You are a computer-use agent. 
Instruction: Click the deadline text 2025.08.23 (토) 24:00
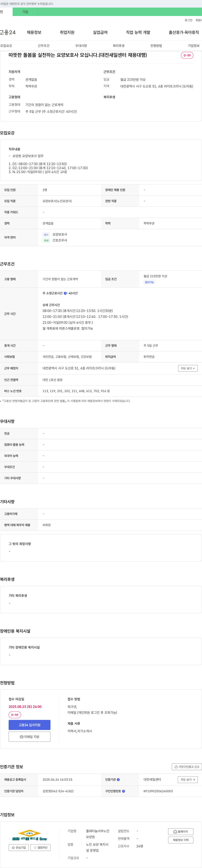click(x=25, y=707)
